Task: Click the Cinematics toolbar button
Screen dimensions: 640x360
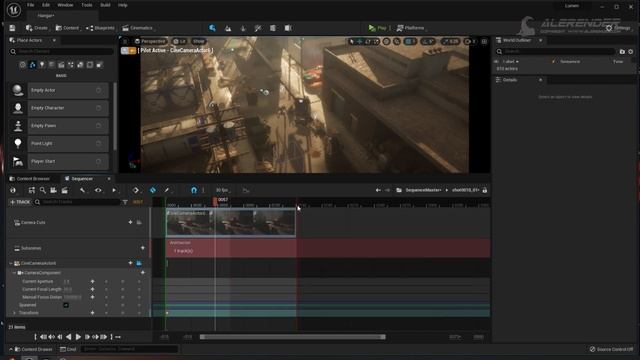Action: click(x=138, y=28)
